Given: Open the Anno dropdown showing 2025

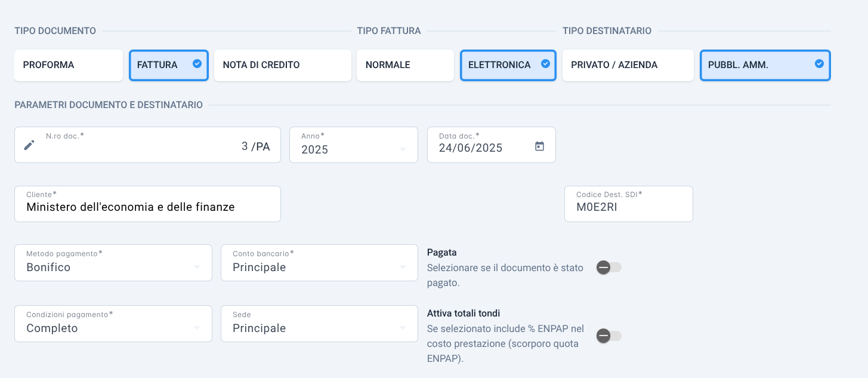Looking at the screenshot, I should point(354,145).
